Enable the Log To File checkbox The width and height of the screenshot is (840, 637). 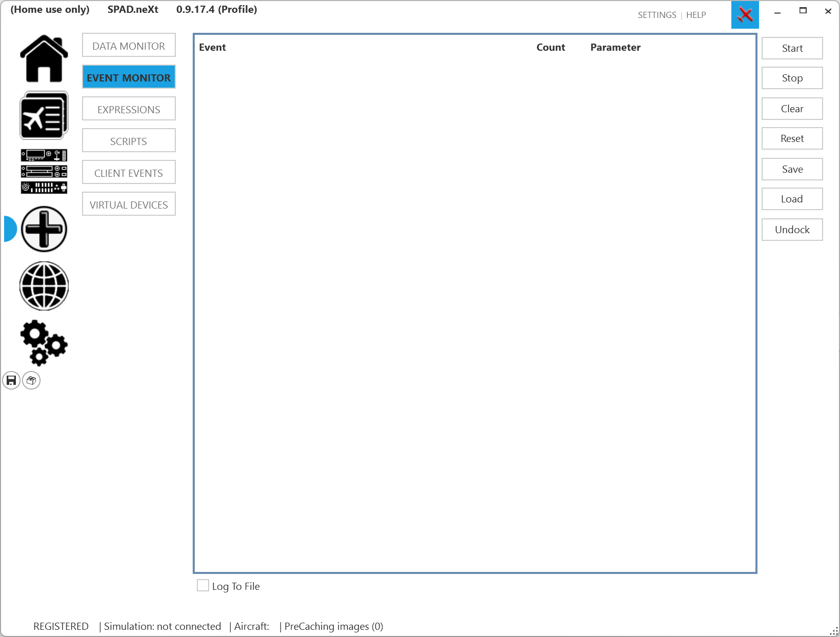coord(203,585)
